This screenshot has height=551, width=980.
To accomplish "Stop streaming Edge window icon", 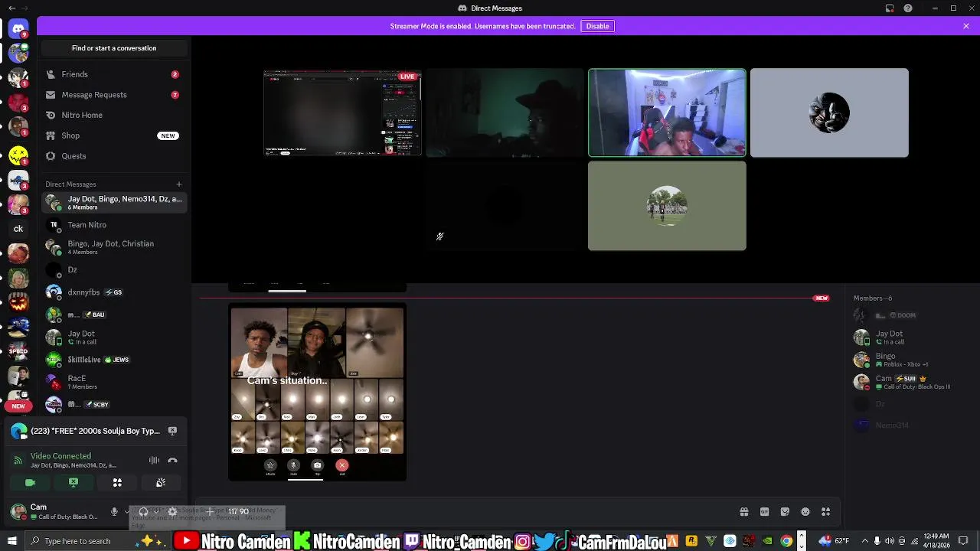I will pyautogui.click(x=172, y=431).
